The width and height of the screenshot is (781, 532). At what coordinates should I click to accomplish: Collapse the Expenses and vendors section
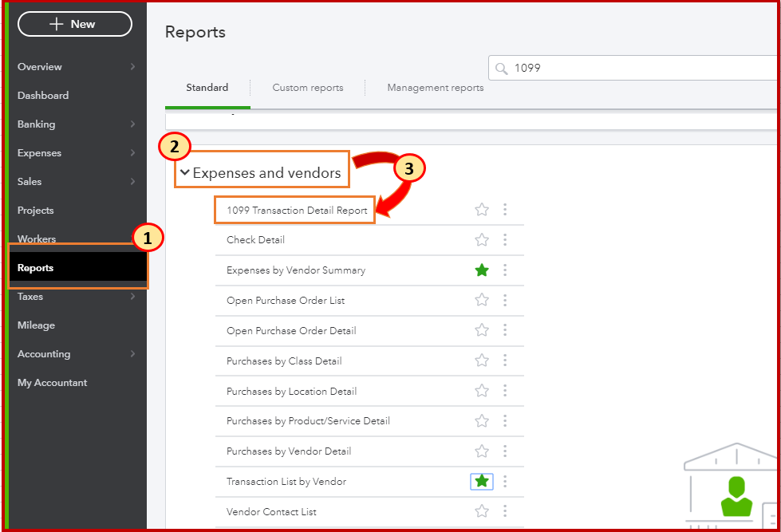(x=185, y=172)
